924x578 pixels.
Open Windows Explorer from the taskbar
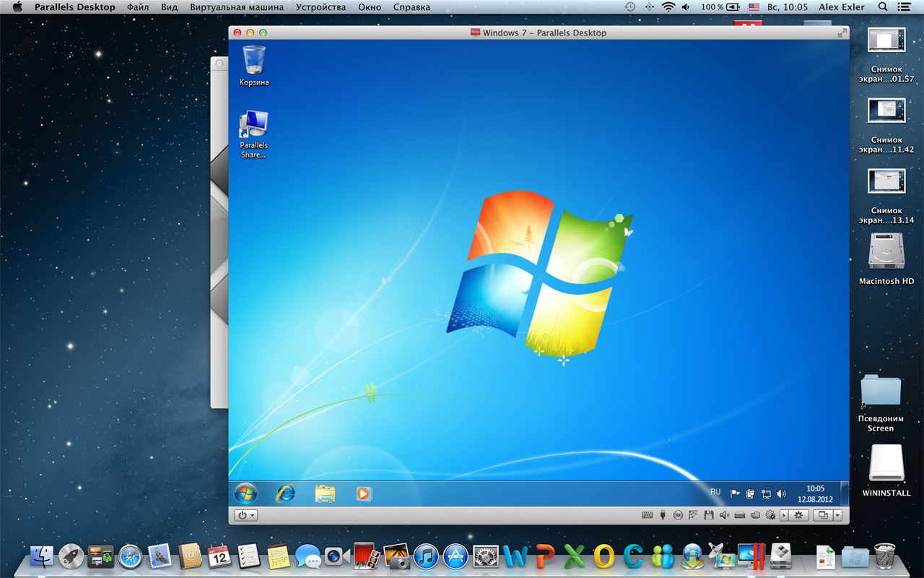click(325, 493)
